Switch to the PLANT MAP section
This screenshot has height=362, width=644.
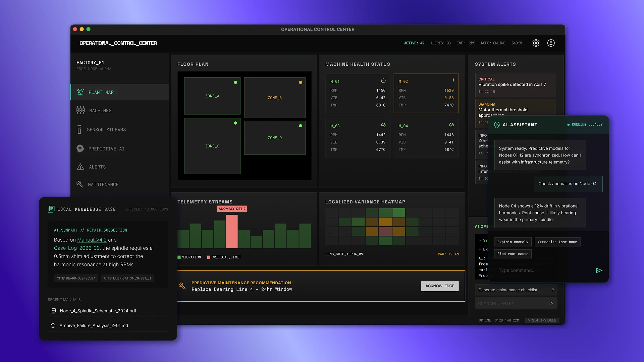pos(101,92)
